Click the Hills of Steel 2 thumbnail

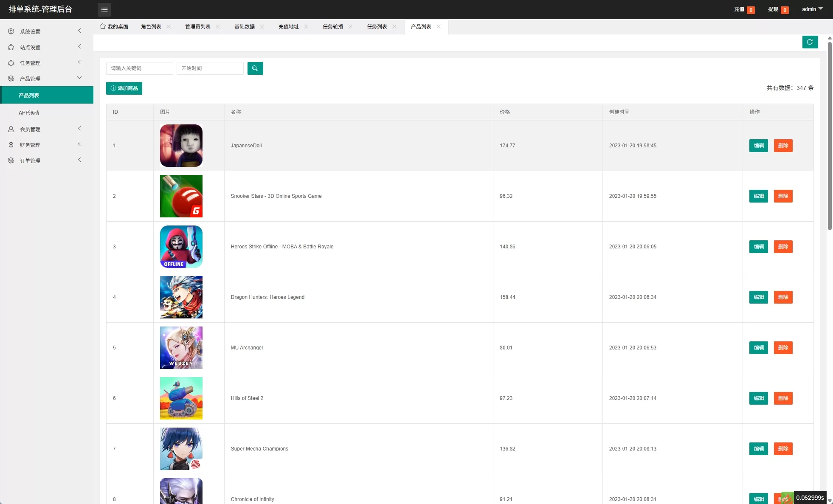pyautogui.click(x=181, y=398)
